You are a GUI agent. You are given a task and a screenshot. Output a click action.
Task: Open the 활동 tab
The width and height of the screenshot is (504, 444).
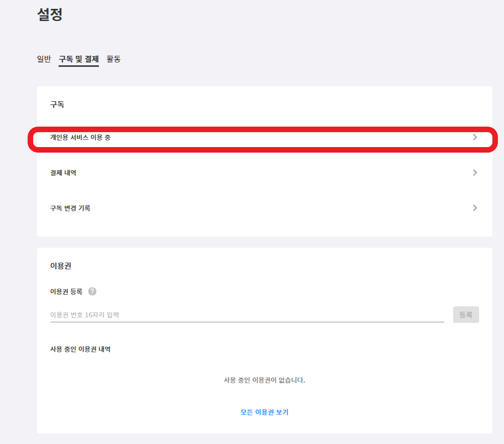pos(113,59)
